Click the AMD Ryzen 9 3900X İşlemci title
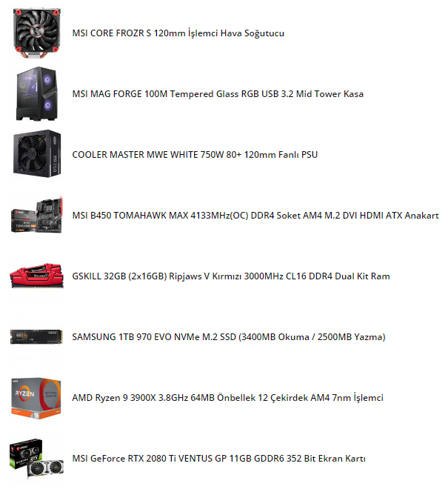448x492 pixels. 227,398
